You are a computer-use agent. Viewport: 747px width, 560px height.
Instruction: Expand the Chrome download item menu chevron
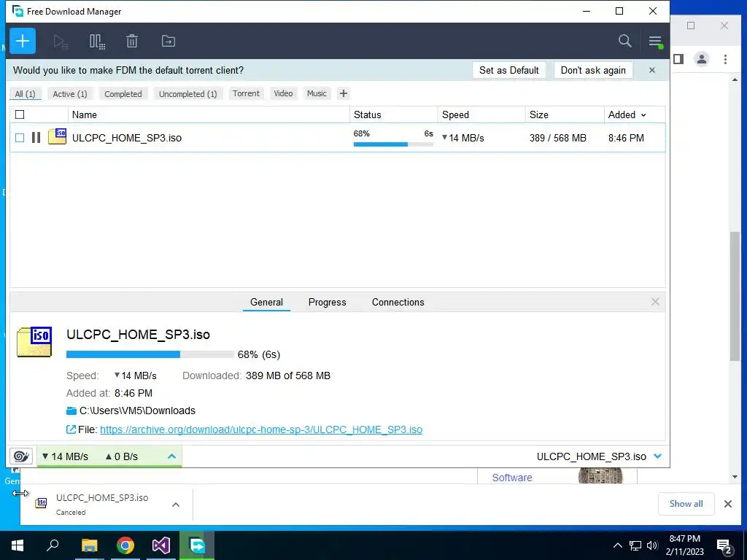pos(175,505)
